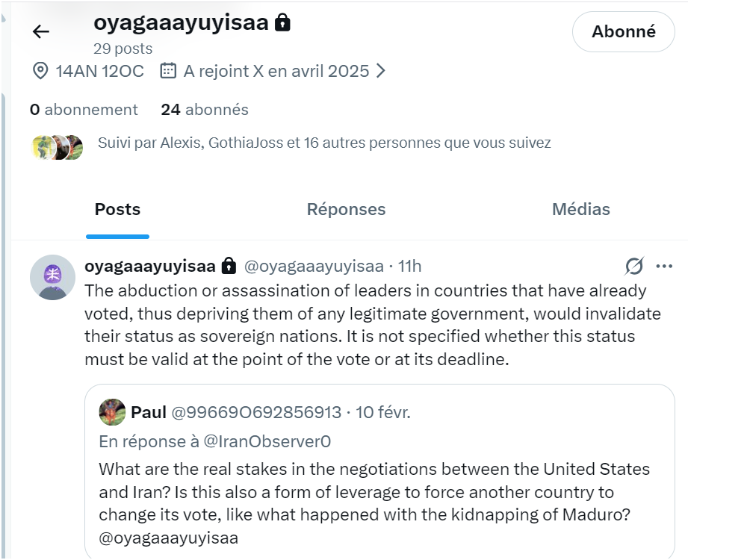Click oyagaaayuyisaa's post avatar
The width and height of the screenshot is (747, 560).
click(x=52, y=277)
